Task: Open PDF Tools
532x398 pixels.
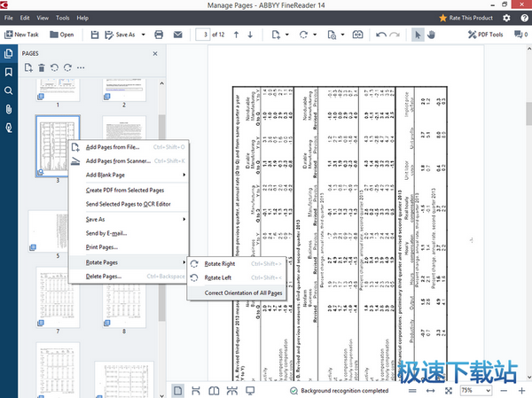Action: [485, 35]
